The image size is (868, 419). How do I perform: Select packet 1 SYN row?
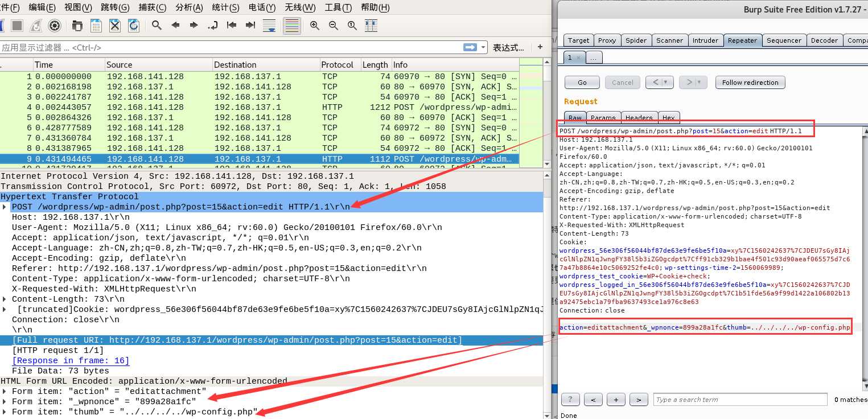(260, 76)
